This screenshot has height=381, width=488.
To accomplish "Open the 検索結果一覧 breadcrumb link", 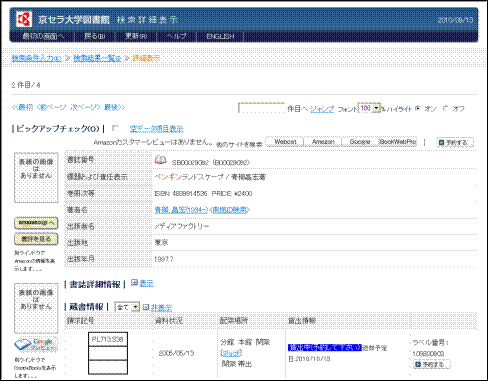I will click(x=97, y=58).
